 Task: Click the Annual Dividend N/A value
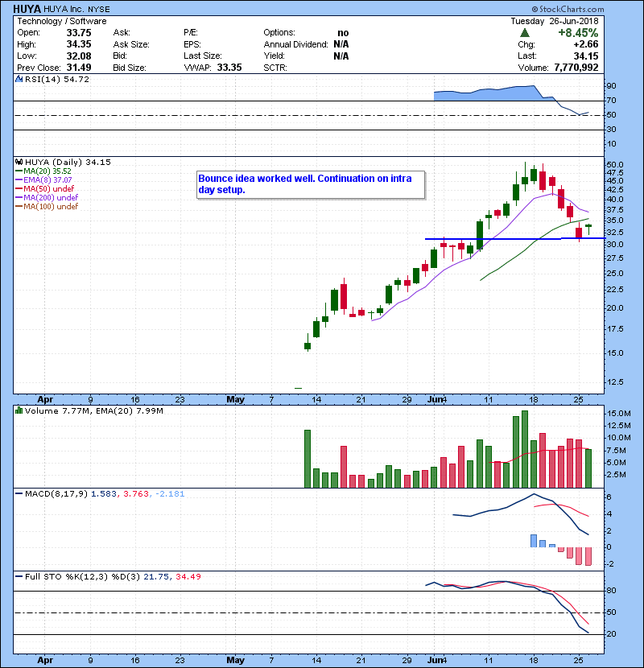tap(341, 44)
